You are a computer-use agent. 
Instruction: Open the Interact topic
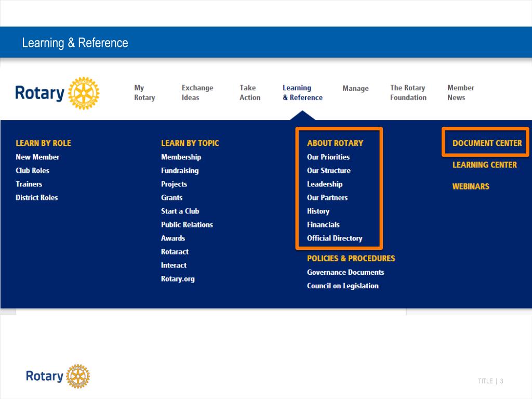pos(174,265)
